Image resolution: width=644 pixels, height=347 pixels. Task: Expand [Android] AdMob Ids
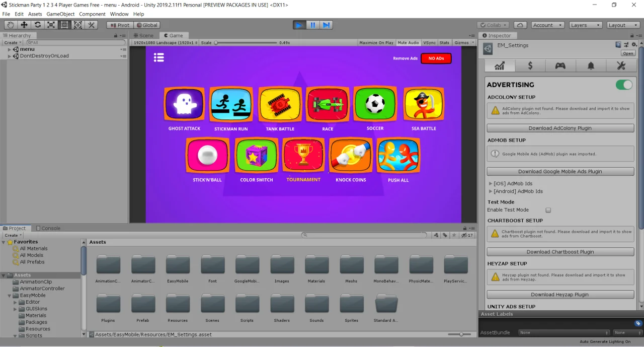click(491, 191)
